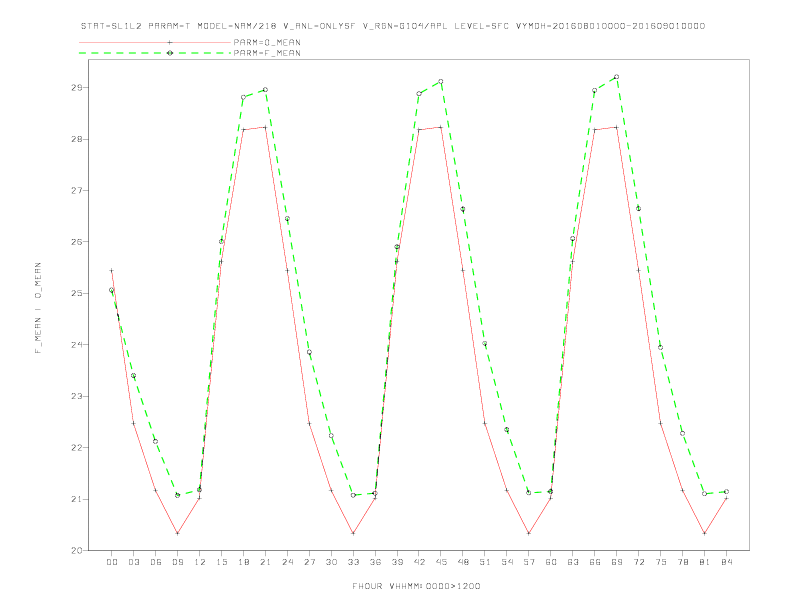The image size is (792, 612).
Task: Click x-axis forecast hour label 03
Action: 133,562
